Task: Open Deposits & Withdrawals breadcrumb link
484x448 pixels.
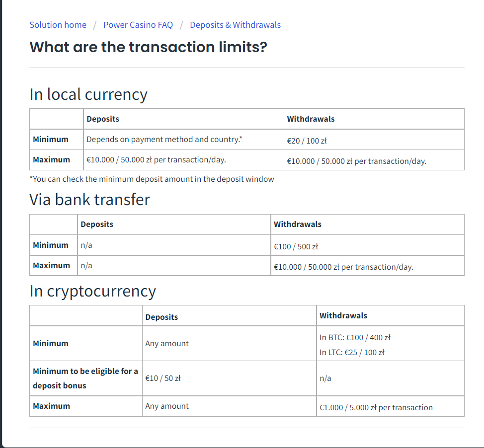Action: [235, 25]
